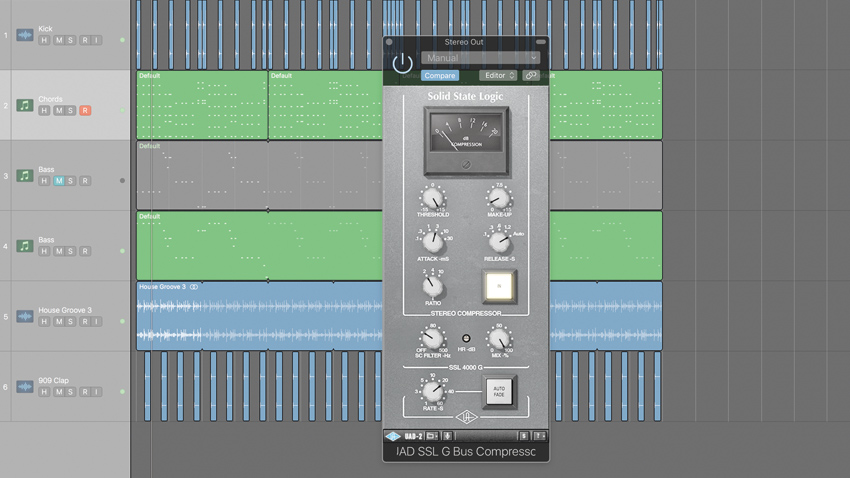The image size is (850, 478).
Task: Mute the Kick track
Action: pyautogui.click(x=59, y=40)
